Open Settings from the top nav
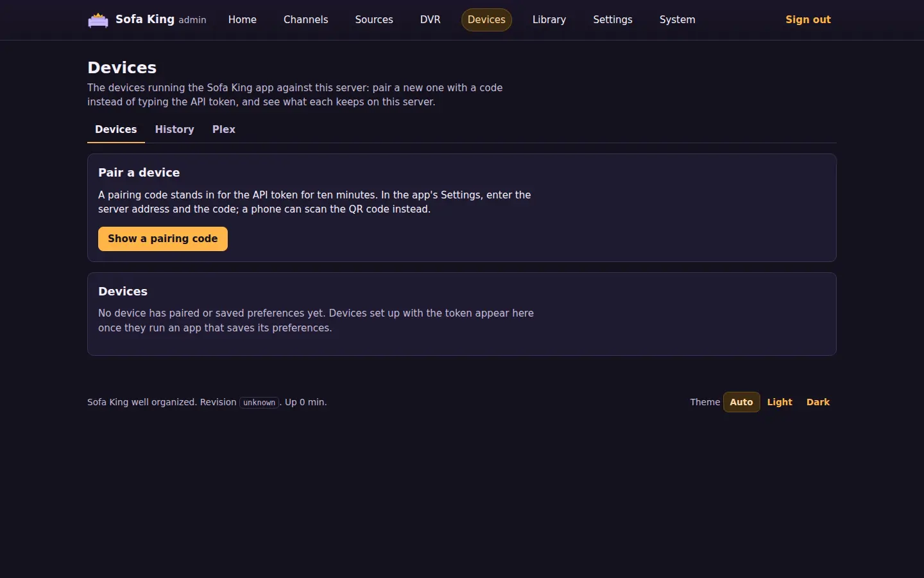 pos(613,20)
